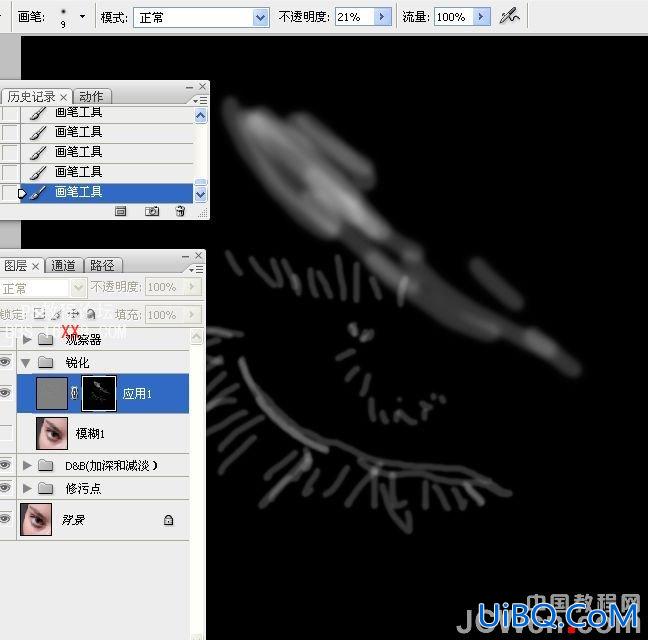Hide the 锐化 group with eye icon
The image size is (648, 640).
coord(5,362)
